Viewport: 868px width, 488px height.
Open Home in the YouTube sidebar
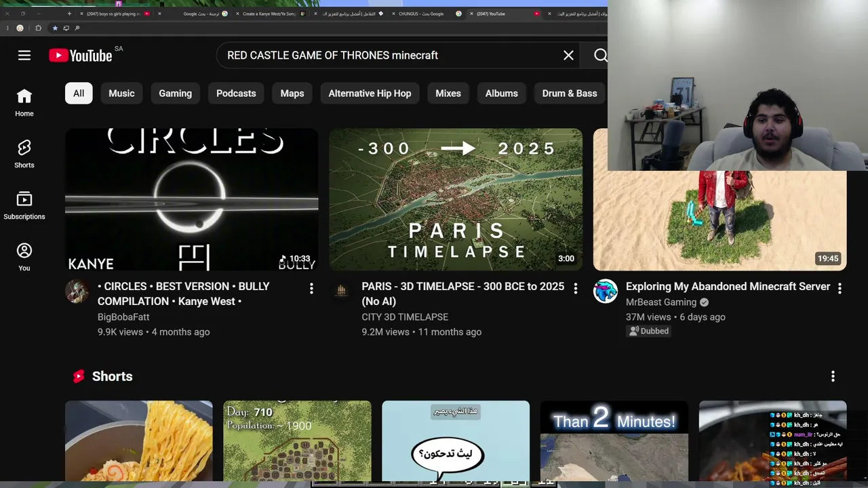tap(24, 103)
